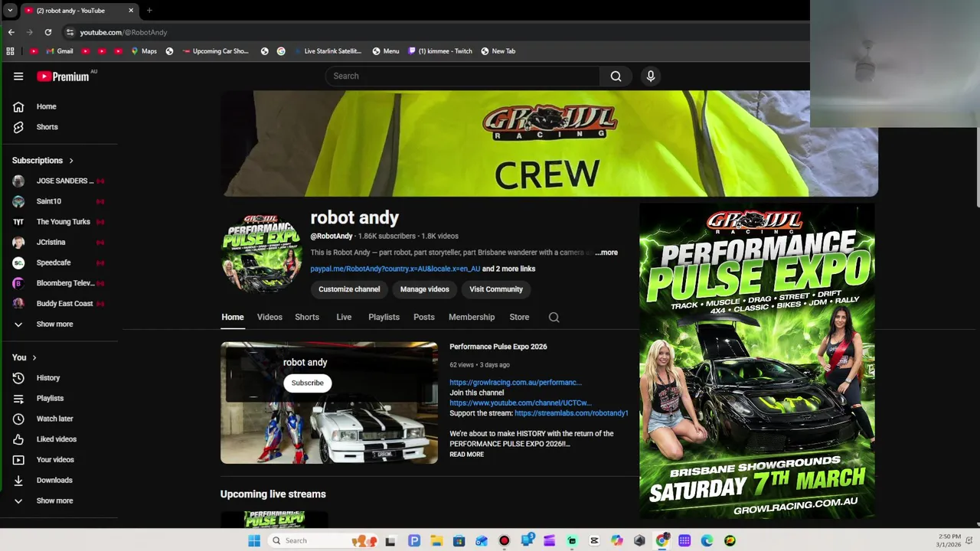
Task: Click the Customize channel button
Action: [349, 289]
